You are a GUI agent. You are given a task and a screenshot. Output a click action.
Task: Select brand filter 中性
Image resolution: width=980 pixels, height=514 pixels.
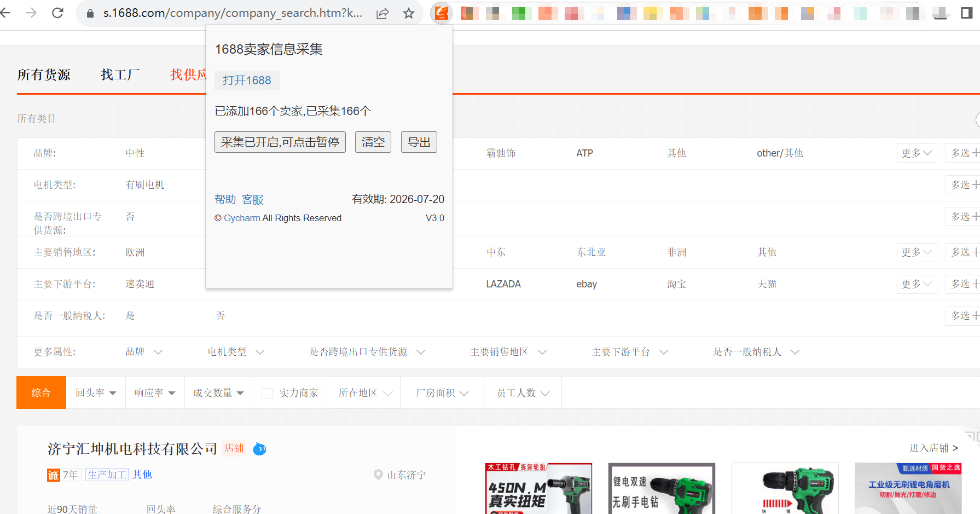coord(135,153)
